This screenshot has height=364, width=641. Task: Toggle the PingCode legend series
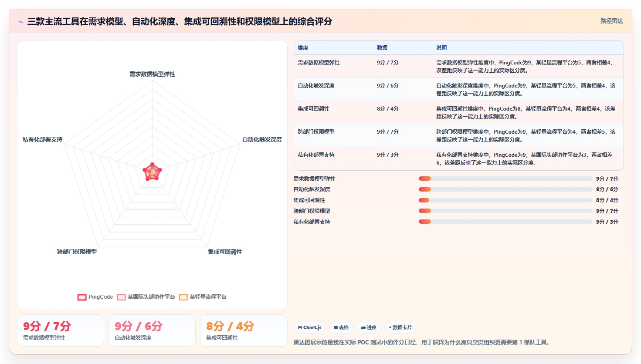pyautogui.click(x=95, y=297)
